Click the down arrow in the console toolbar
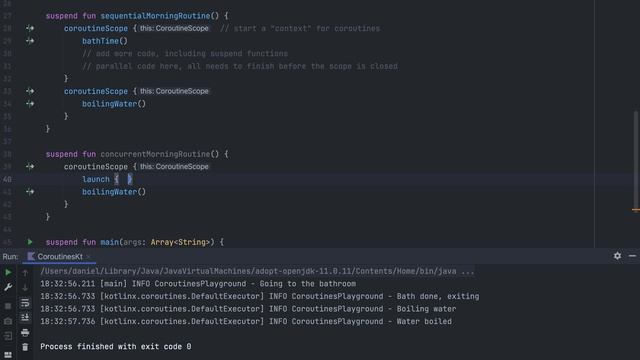The width and height of the screenshot is (640, 360). tap(25, 287)
